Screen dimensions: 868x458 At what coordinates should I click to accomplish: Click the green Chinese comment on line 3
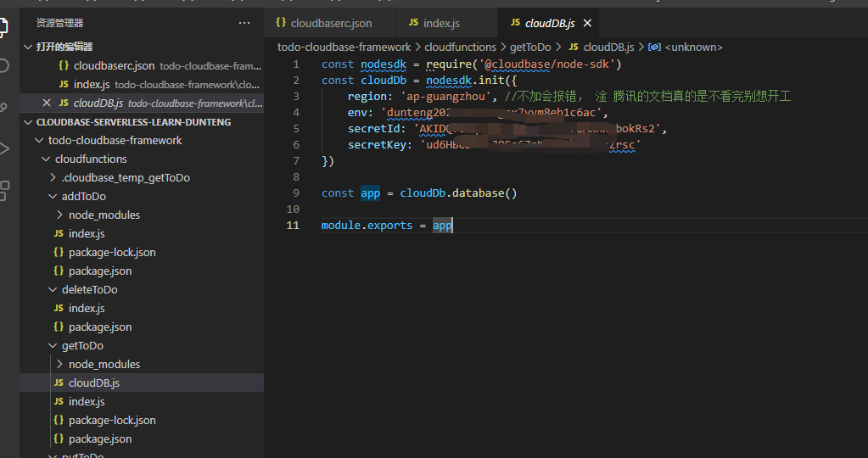647,96
